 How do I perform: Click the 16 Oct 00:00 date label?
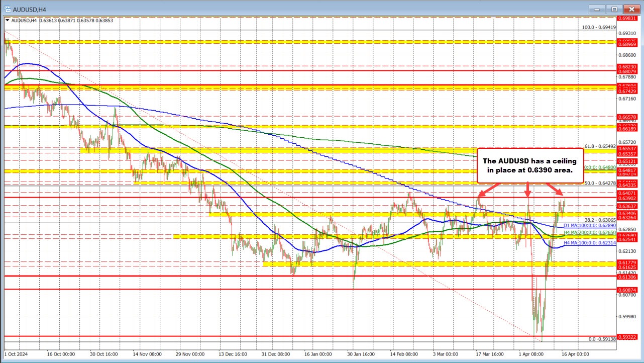(60, 354)
